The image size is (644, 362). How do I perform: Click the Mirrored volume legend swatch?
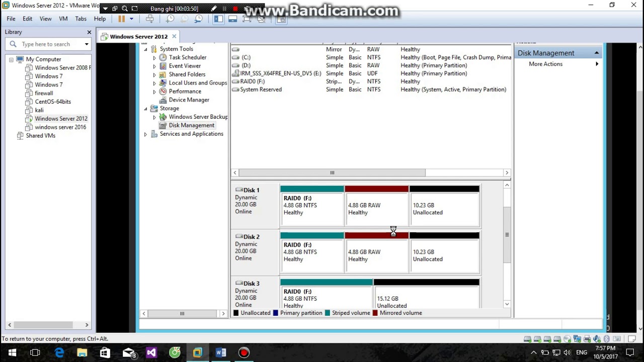375,313
